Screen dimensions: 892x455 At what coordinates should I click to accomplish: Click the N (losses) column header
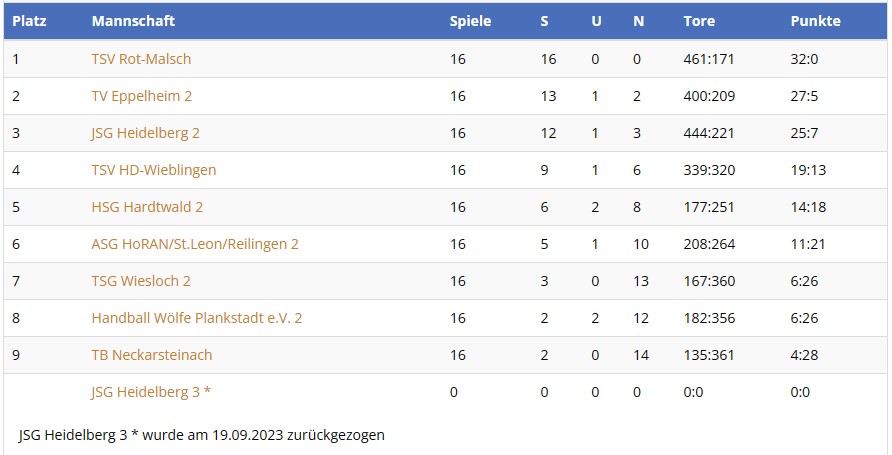point(638,21)
